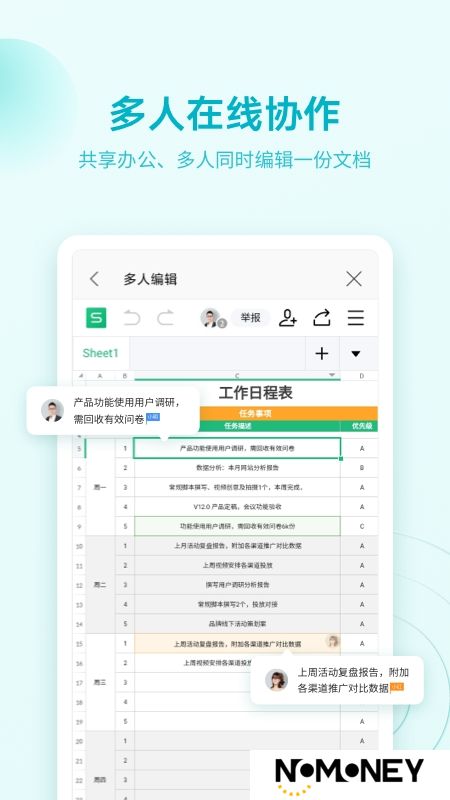Image resolution: width=450 pixels, height=800 pixels.
Task: Open the share icon in toolbar
Action: click(x=321, y=318)
